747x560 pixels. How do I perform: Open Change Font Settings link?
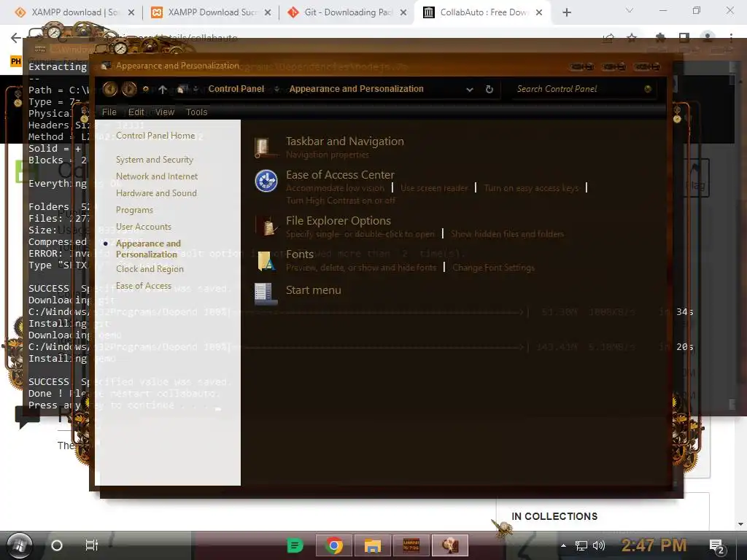click(x=494, y=268)
